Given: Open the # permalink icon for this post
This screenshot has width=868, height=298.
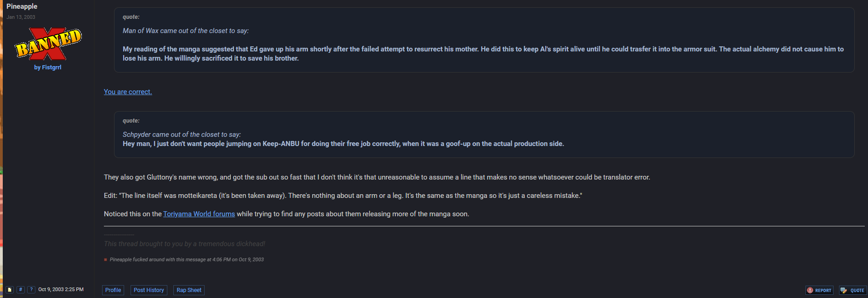Looking at the screenshot, I should [20, 290].
